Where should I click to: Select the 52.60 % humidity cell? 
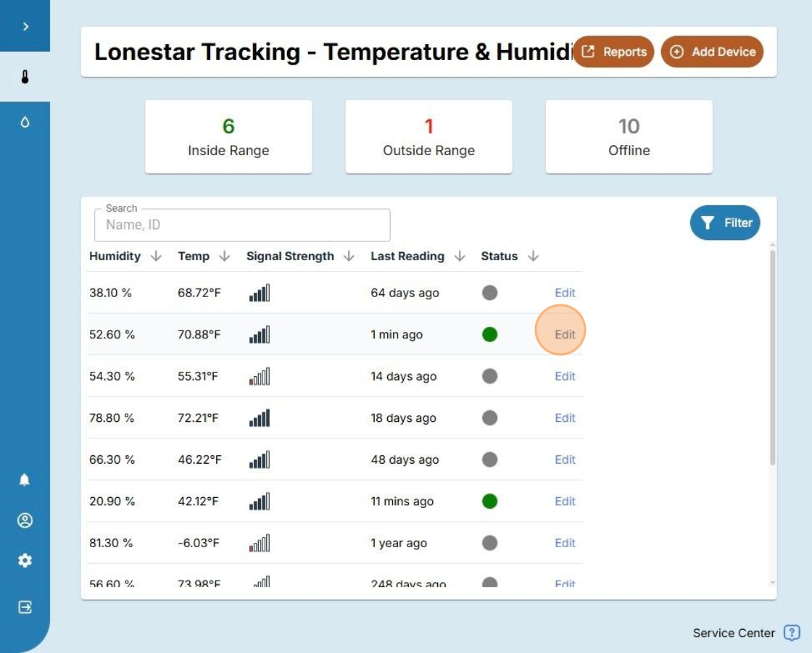pos(112,335)
